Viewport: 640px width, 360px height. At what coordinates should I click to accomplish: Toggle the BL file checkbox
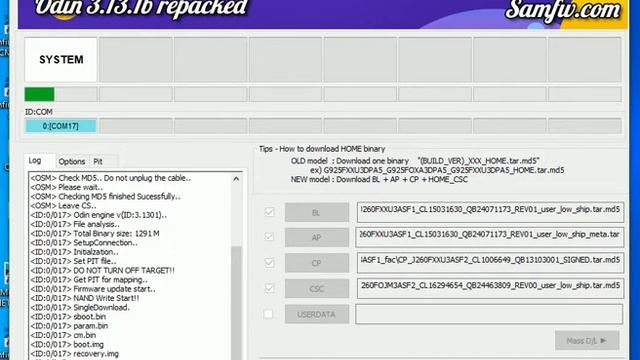[x=269, y=212]
